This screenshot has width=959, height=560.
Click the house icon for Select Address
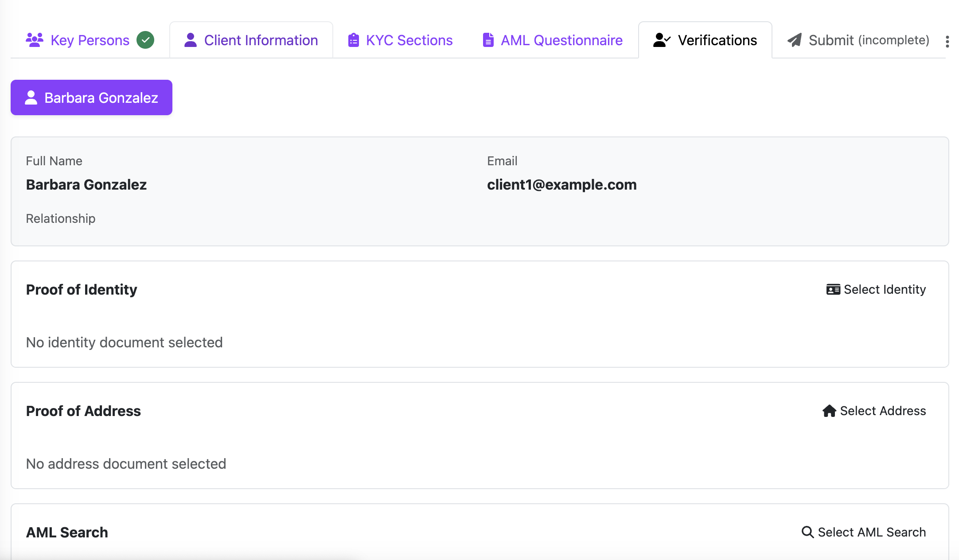pyautogui.click(x=829, y=411)
